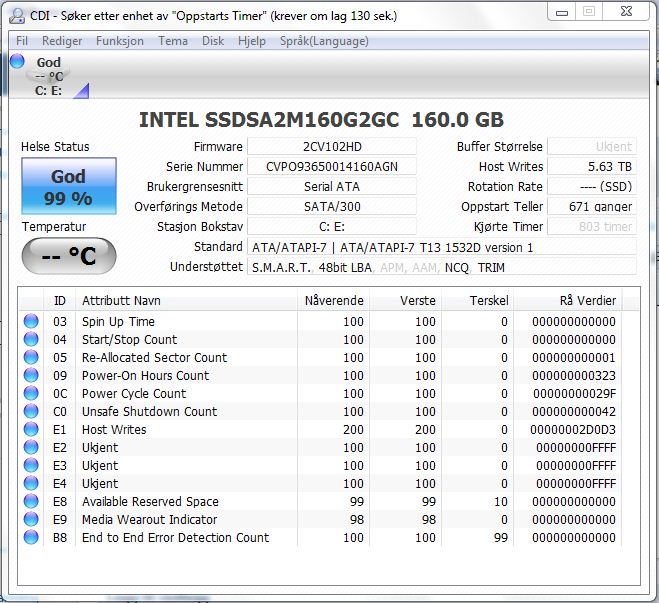Click the Kjørte Timer 803 timer field
Viewport: 659px width, 603px height.
592,227
